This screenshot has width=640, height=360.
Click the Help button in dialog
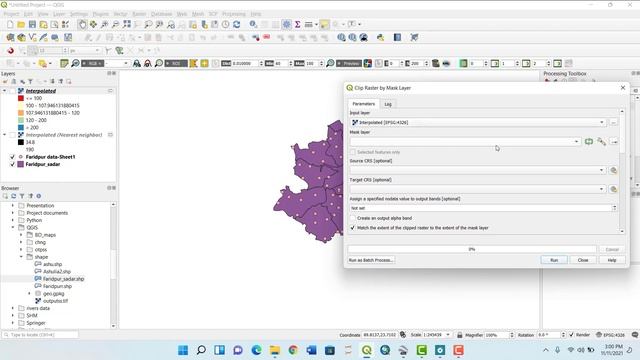(x=612, y=260)
